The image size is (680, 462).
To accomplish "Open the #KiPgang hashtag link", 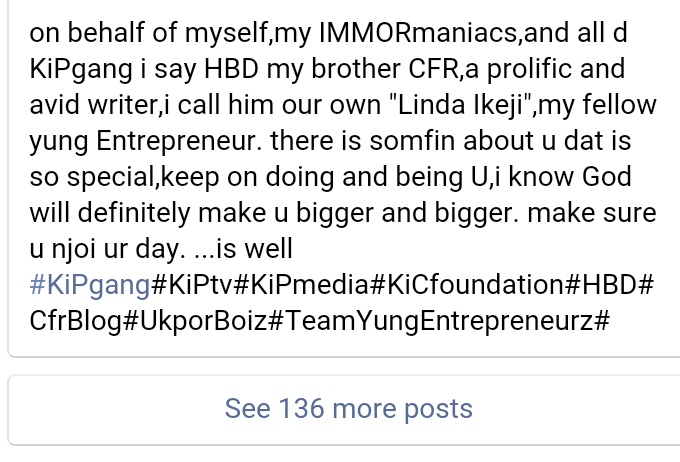I will tap(89, 285).
